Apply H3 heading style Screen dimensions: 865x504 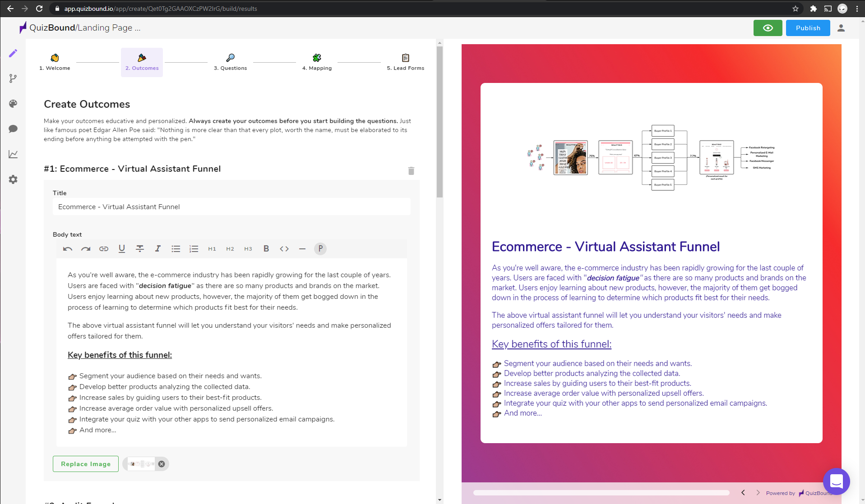[x=248, y=249]
